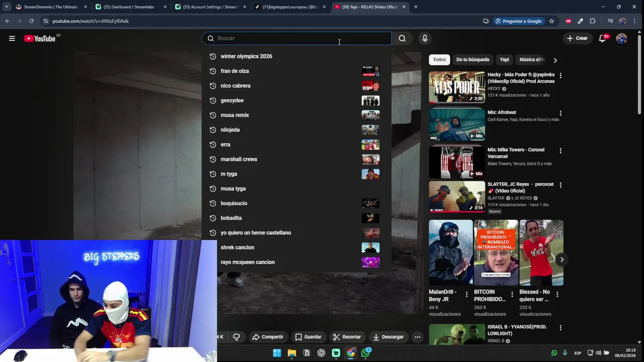
Task: Select suggestion winter olympics 2026
Action: 296,56
